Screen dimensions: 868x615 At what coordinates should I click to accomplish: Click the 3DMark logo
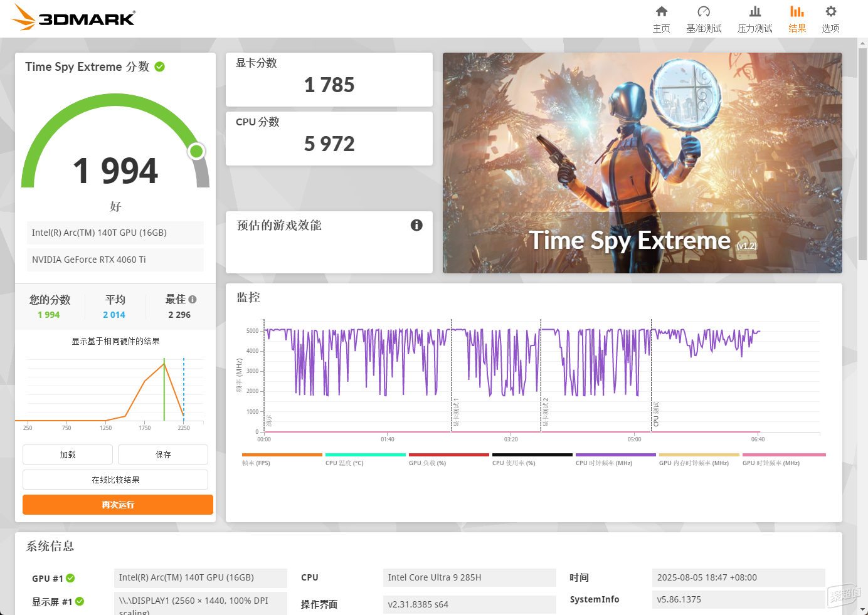[73, 18]
